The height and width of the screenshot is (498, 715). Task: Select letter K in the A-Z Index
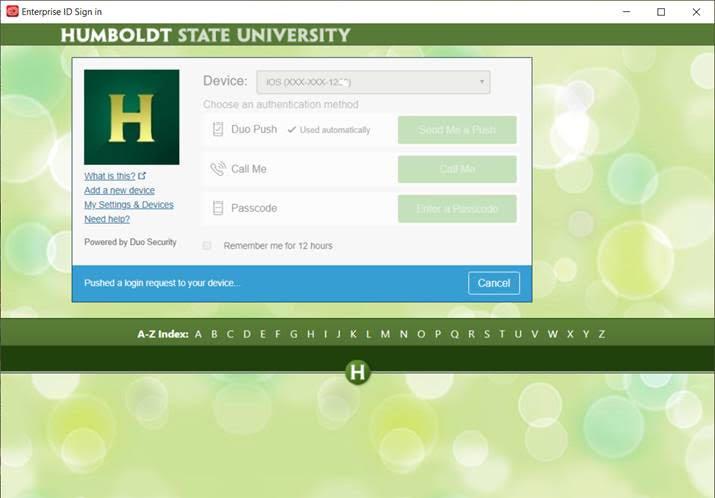353,334
